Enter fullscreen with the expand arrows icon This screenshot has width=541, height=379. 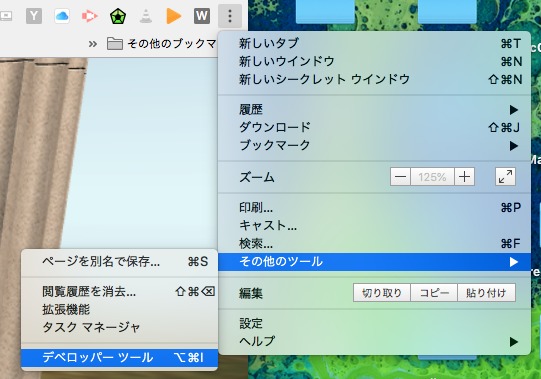[x=505, y=177]
